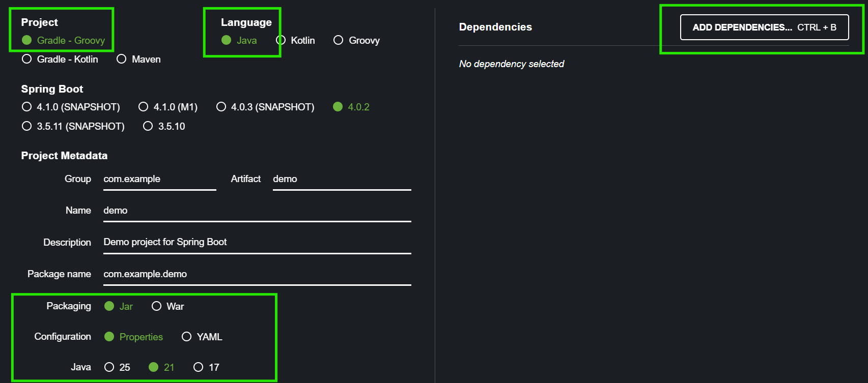Select Maven as project type

point(138,59)
